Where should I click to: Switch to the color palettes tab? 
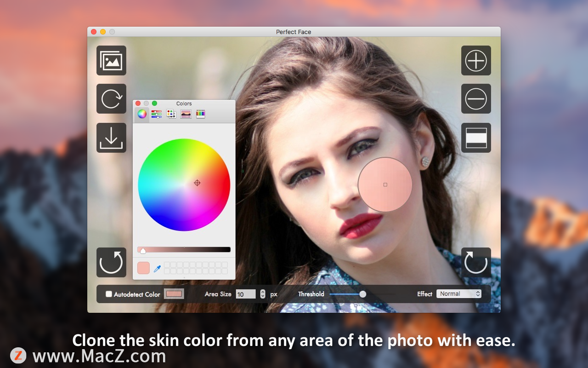tap(171, 114)
